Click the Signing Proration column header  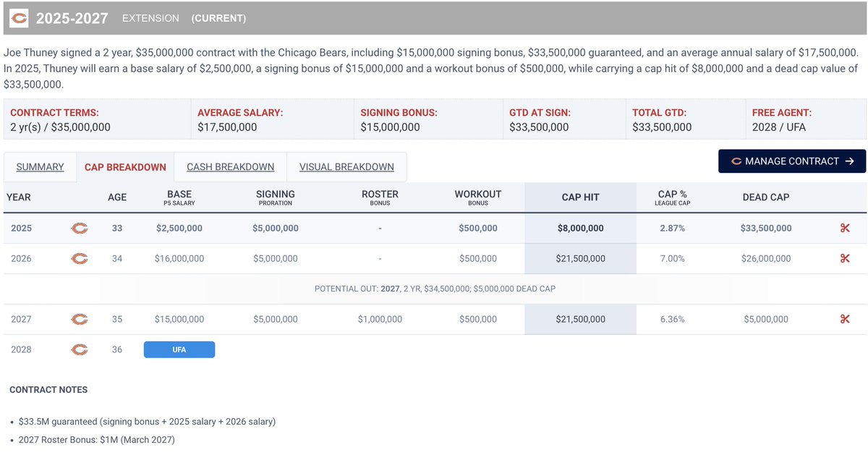tap(276, 198)
